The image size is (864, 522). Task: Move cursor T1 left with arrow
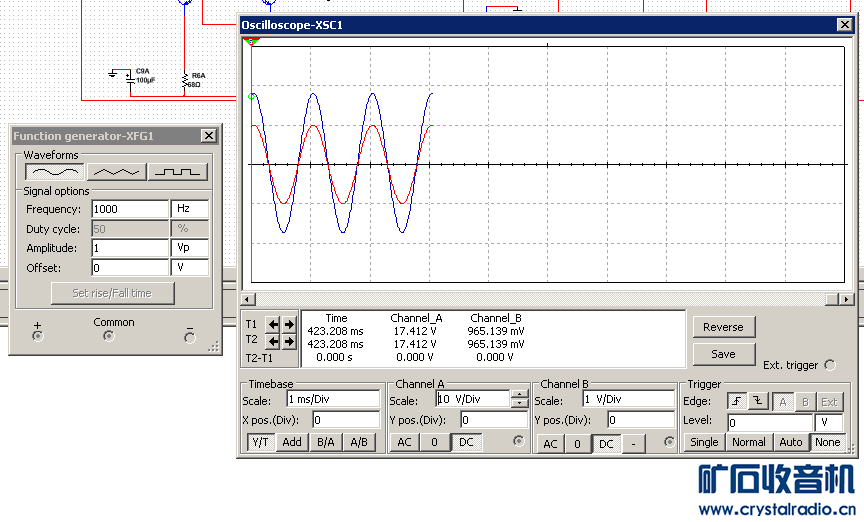click(272, 324)
